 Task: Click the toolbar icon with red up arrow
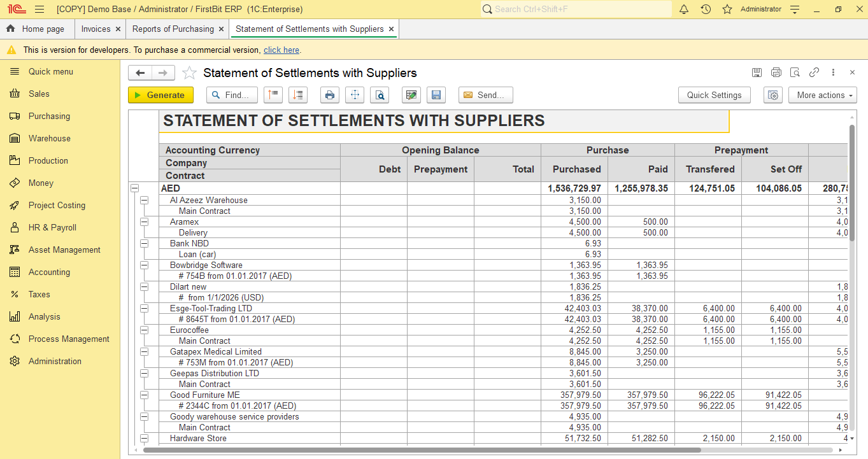coord(273,95)
